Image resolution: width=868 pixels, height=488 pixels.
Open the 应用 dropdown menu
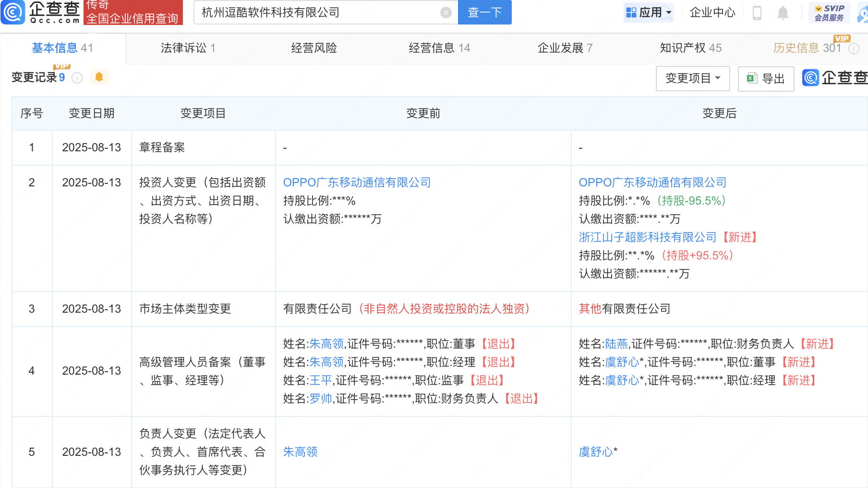coord(649,12)
